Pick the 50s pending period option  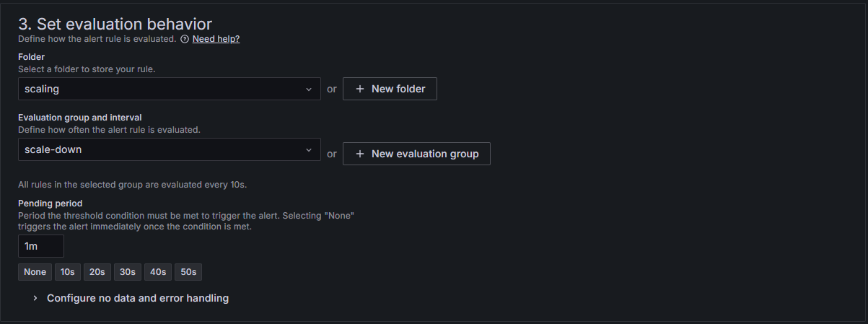[188, 272]
